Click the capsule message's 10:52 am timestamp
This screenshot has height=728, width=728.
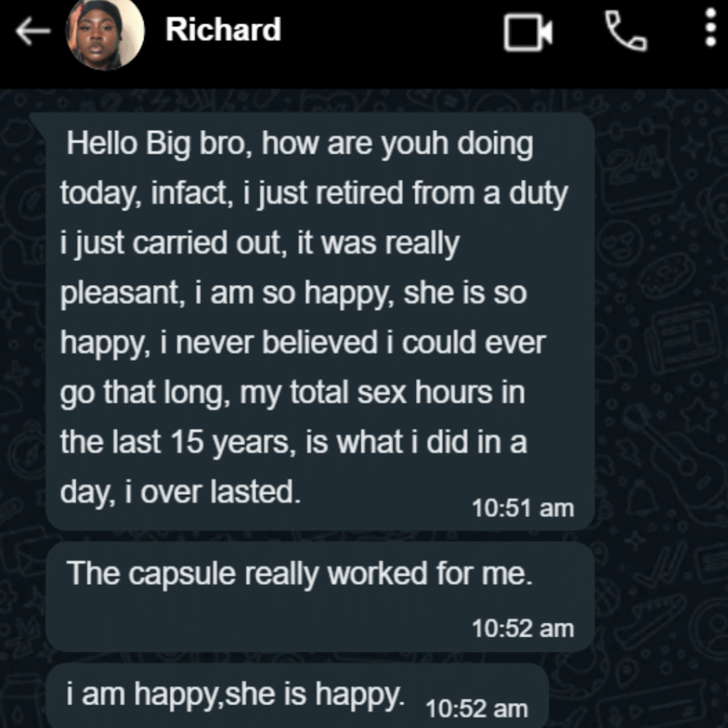click(523, 628)
